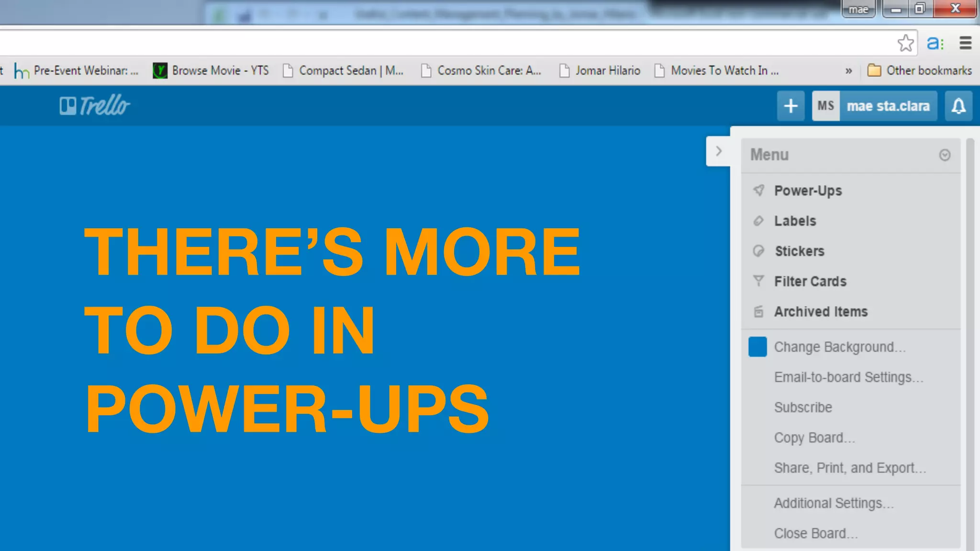Open Labels in the board menu
The width and height of the screenshot is (980, 551).
[795, 221]
